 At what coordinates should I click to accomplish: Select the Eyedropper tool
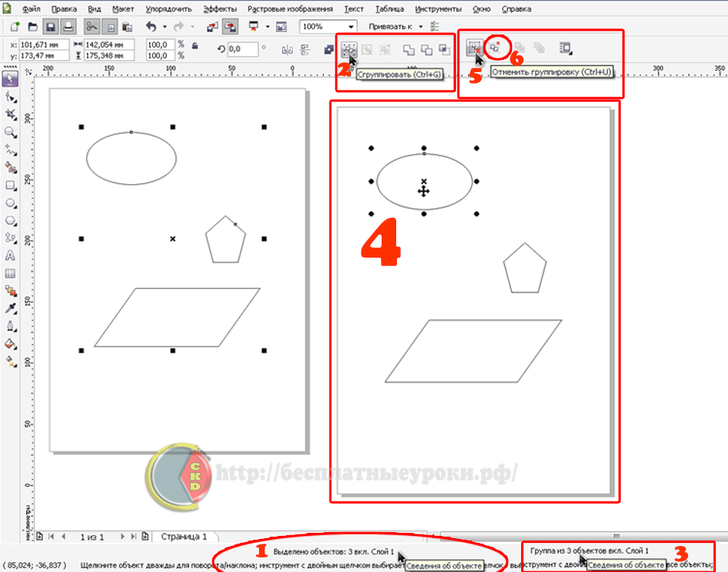(x=10, y=308)
